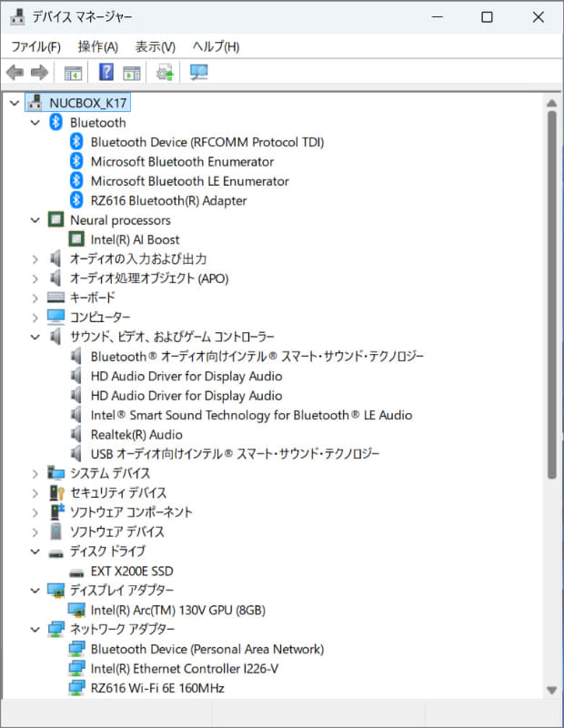Open the blue question-mark Help toolbar icon
This screenshot has height=728, width=564.
coord(106,72)
